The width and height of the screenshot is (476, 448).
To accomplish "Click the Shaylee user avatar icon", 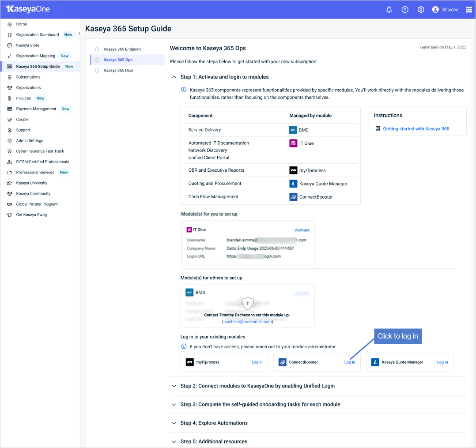I will click(435, 9).
